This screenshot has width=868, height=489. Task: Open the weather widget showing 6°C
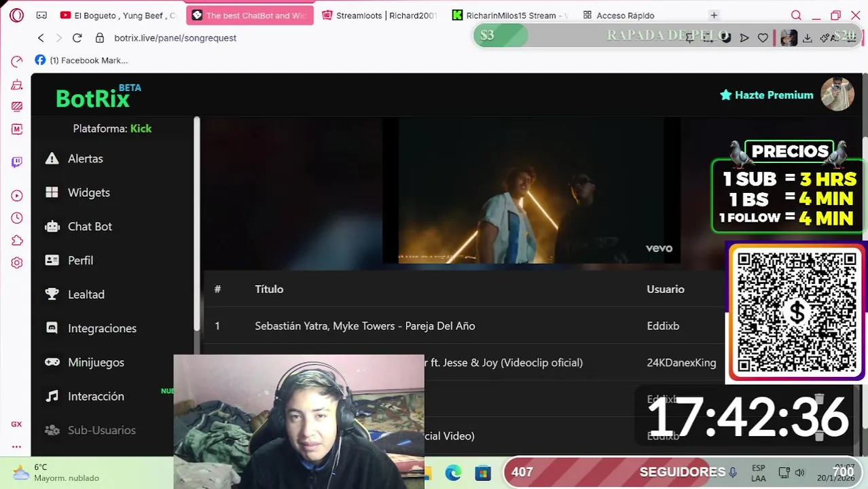click(56, 473)
